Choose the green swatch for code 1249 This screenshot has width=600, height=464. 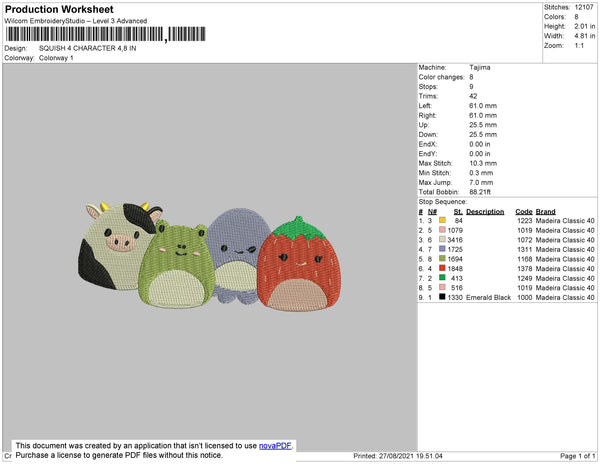click(x=442, y=277)
